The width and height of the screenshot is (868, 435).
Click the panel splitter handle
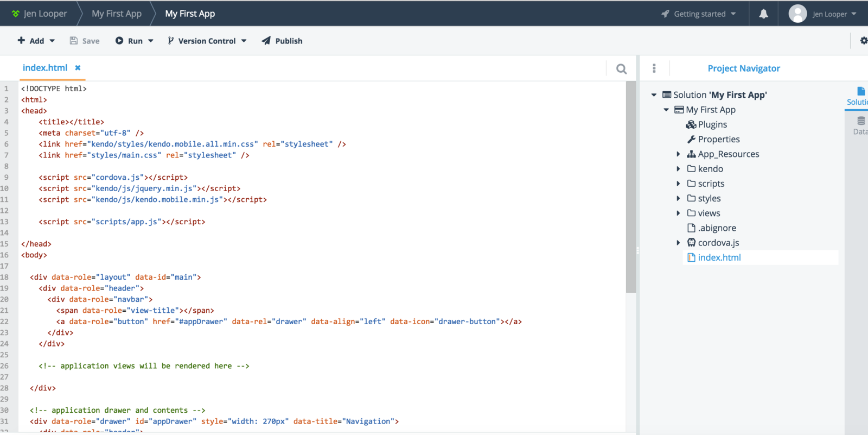point(637,250)
